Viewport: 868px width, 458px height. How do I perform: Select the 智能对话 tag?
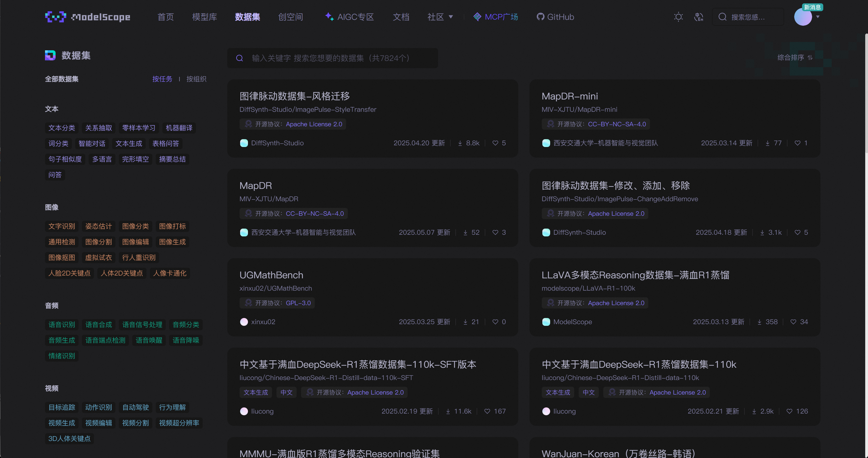pyautogui.click(x=92, y=143)
